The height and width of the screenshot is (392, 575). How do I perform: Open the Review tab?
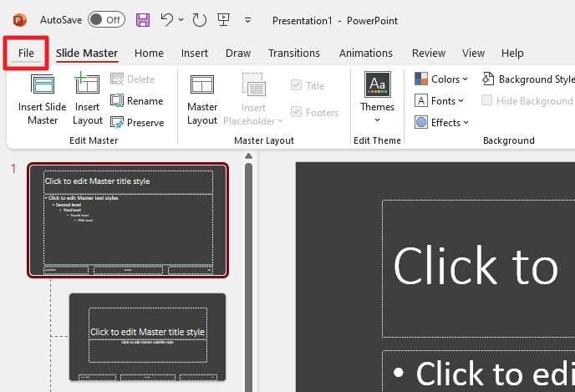[428, 53]
